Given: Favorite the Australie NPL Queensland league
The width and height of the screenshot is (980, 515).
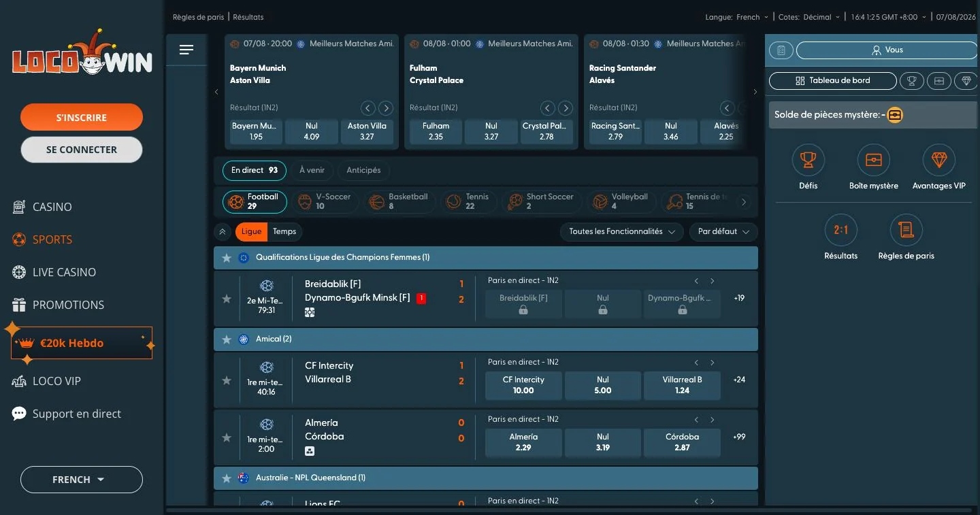Looking at the screenshot, I should click(227, 478).
